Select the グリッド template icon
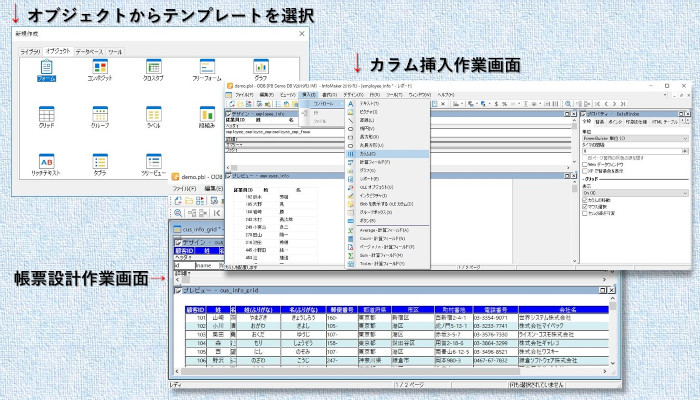Screen dimensions: 700x400 click(46, 115)
